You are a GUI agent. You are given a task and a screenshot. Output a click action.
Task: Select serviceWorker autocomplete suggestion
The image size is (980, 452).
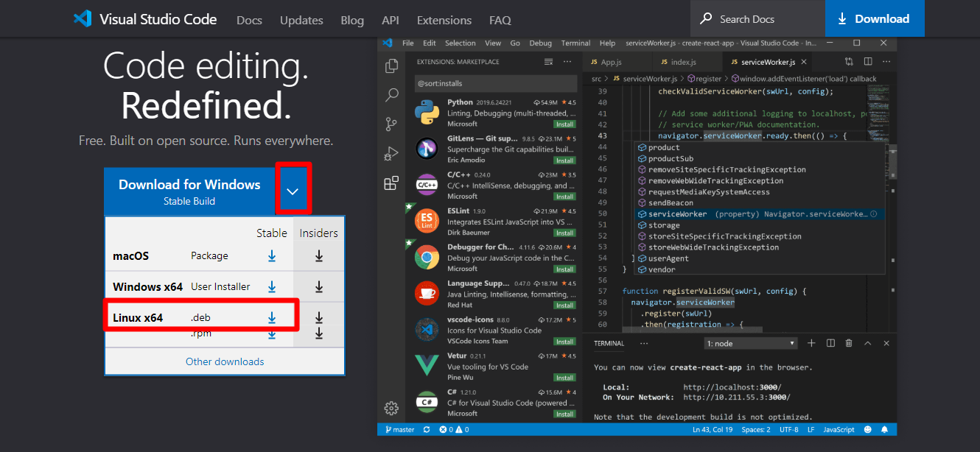pyautogui.click(x=759, y=214)
